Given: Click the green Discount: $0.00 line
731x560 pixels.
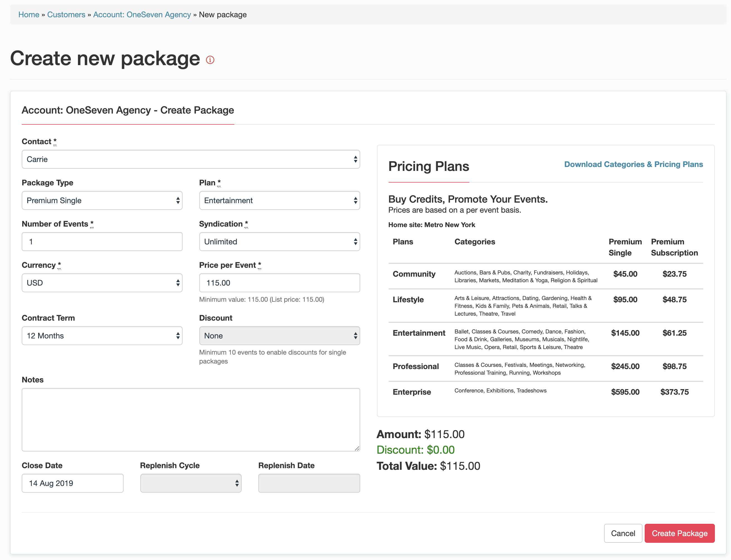Looking at the screenshot, I should [x=416, y=450].
